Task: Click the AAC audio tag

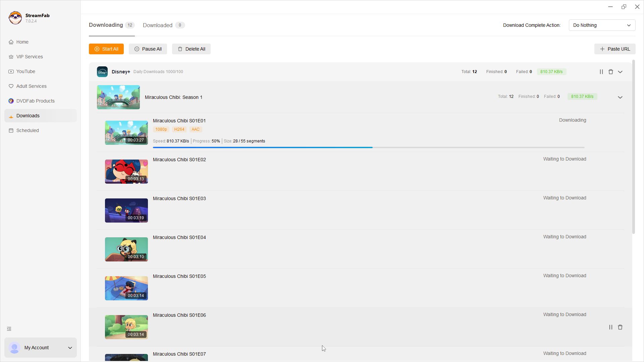Action: (196, 129)
